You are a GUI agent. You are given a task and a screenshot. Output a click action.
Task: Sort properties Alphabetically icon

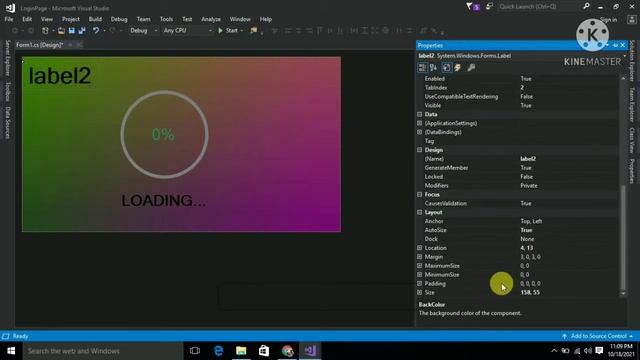click(433, 68)
